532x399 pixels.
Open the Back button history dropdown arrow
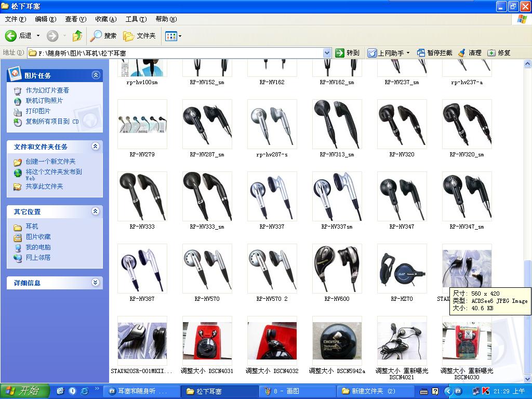click(38, 36)
